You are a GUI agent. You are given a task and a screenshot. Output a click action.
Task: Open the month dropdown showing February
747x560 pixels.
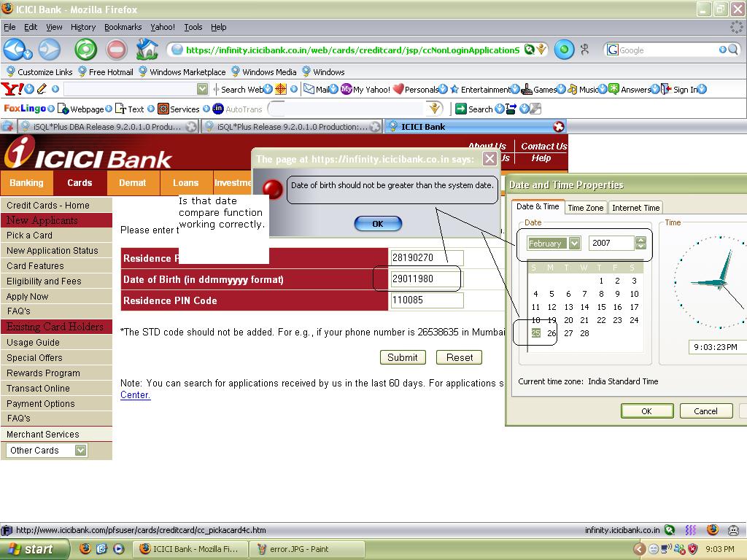(x=574, y=243)
